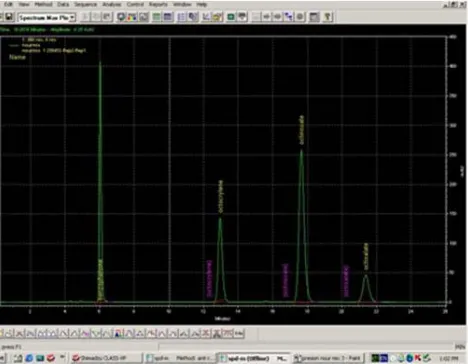
Task: Open the Method menu
Action: click(43, 4)
